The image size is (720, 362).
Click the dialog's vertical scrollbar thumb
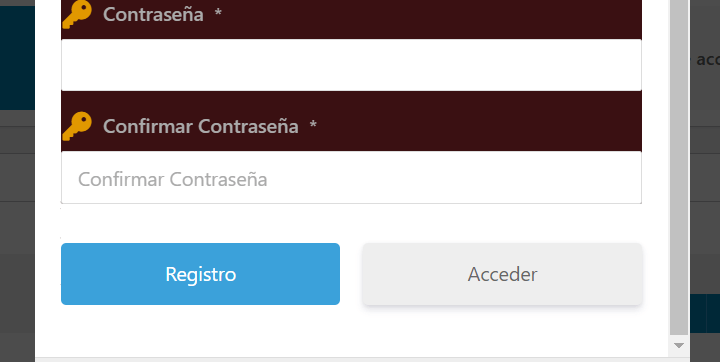click(x=679, y=167)
